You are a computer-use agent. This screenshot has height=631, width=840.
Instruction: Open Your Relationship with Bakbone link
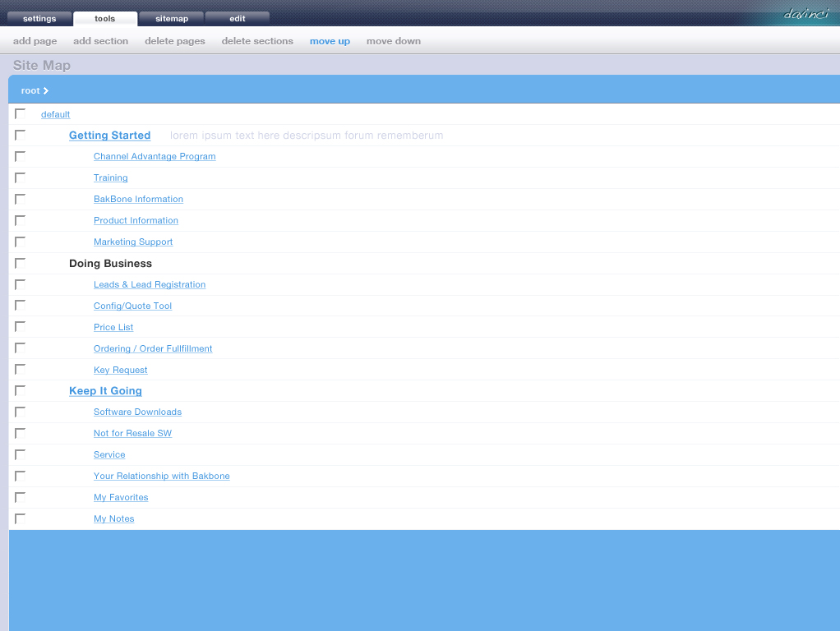162,477
